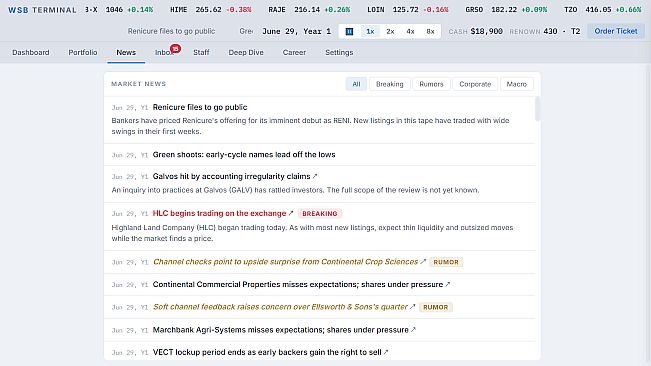Set game speed to 8x
Screen dimensions: 651x366
[430, 31]
